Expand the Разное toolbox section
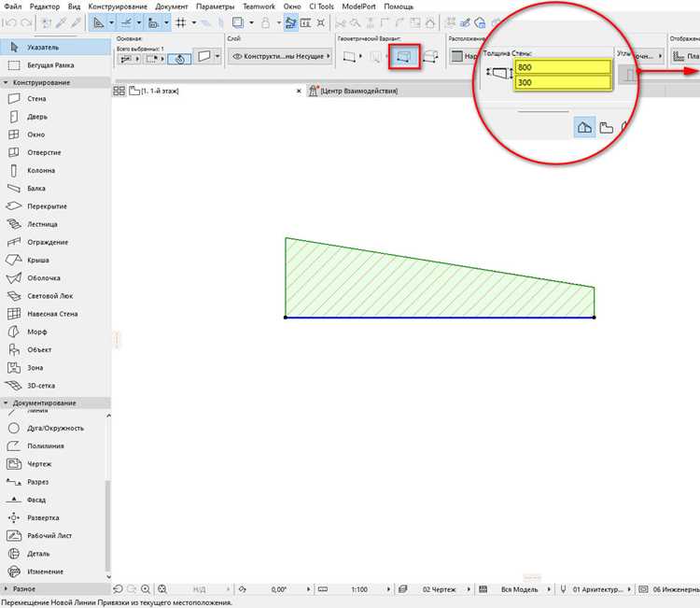 point(7,588)
